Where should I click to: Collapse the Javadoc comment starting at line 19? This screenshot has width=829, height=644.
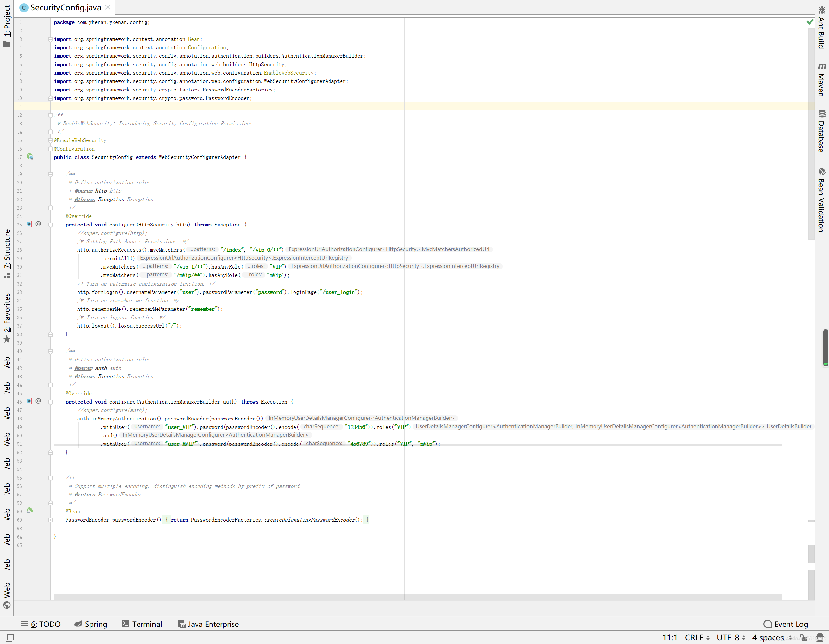coord(51,174)
